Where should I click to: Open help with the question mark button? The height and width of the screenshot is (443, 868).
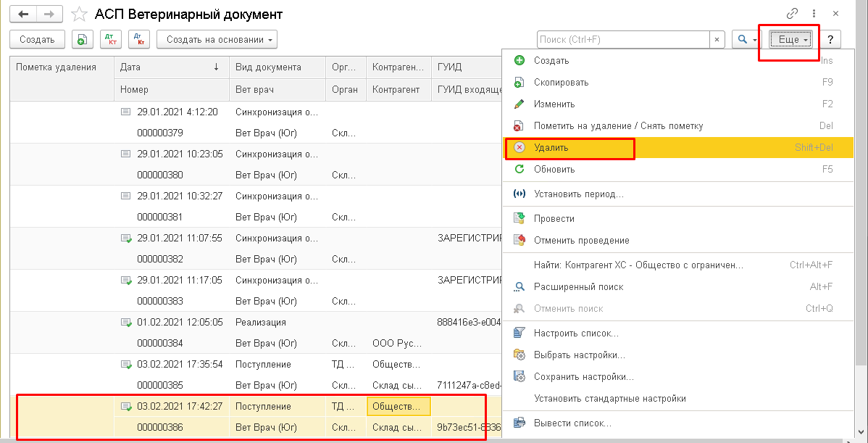(830, 40)
